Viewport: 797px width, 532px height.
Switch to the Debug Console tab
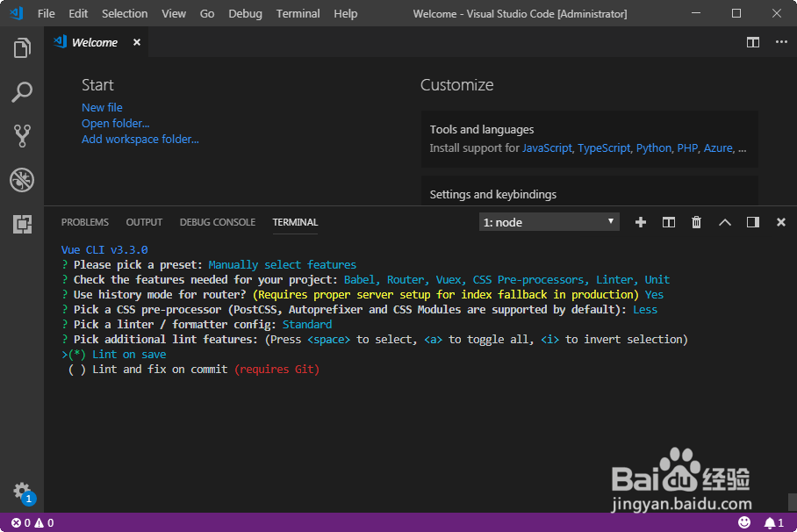218,222
